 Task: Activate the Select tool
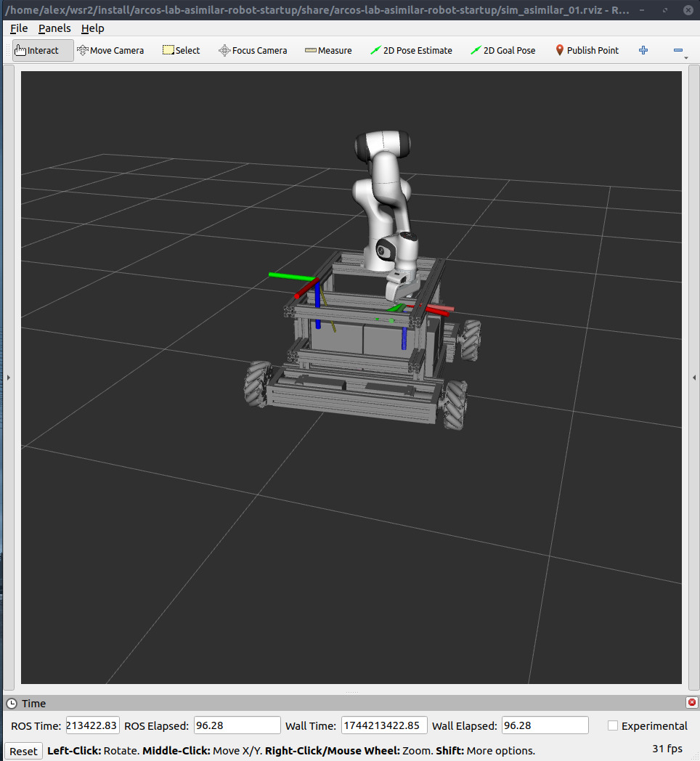[x=180, y=50]
